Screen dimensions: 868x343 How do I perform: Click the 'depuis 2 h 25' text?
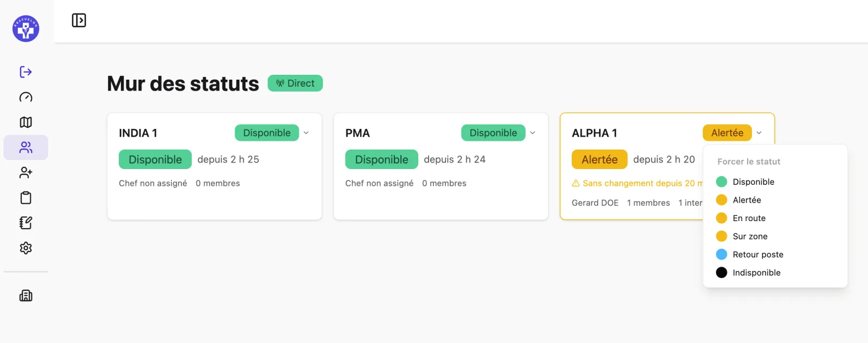[x=228, y=159]
